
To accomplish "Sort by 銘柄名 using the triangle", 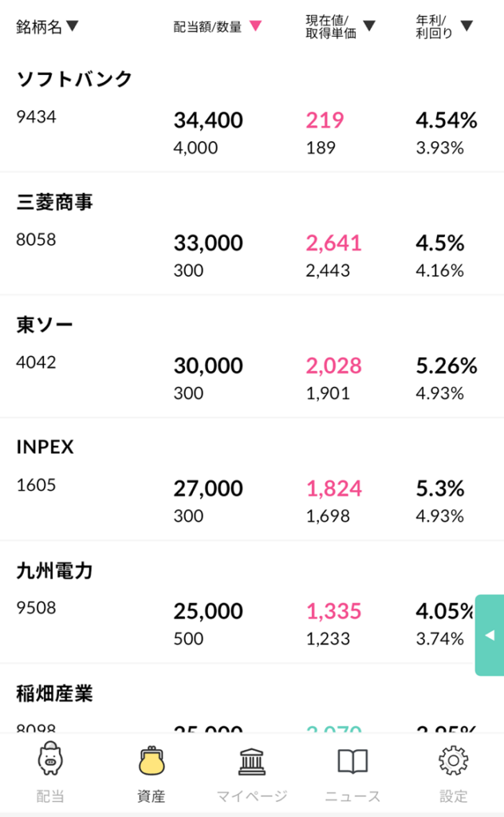I will pyautogui.click(x=73, y=26).
